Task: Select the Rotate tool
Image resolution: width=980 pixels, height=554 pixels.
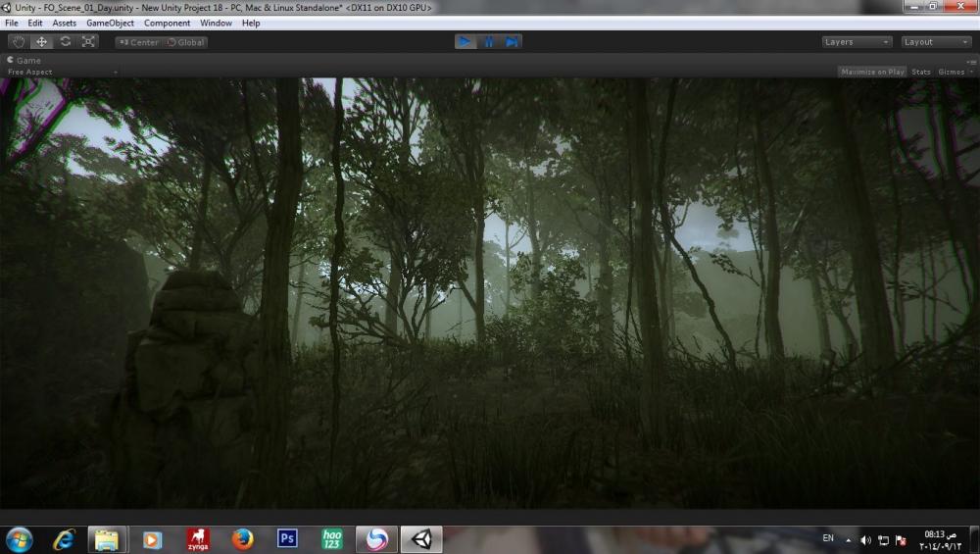Action: pos(66,42)
